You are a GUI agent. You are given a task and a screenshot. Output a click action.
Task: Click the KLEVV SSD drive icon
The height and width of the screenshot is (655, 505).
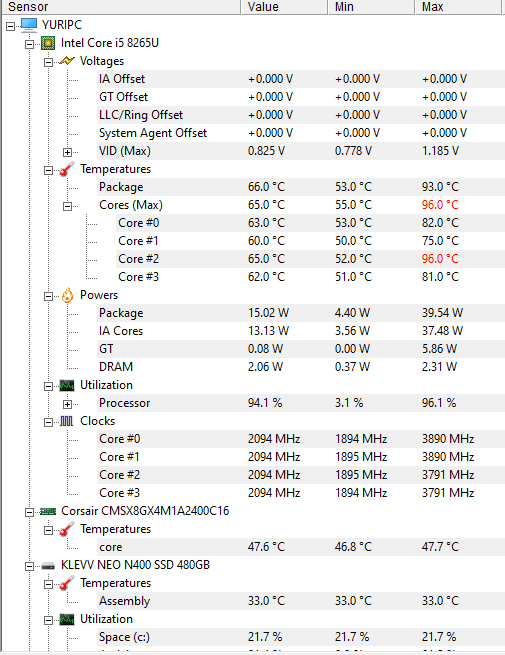[48, 566]
